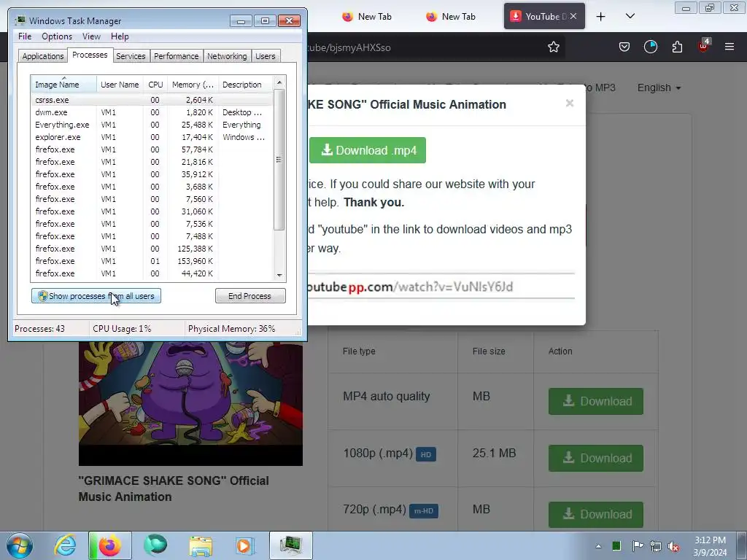Viewport: 747px width, 560px height.
Task: Click the process list scroll down arrow
Action: tap(279, 275)
